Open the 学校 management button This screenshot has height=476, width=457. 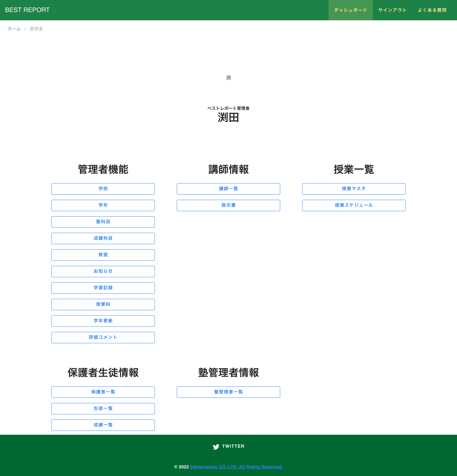103,189
